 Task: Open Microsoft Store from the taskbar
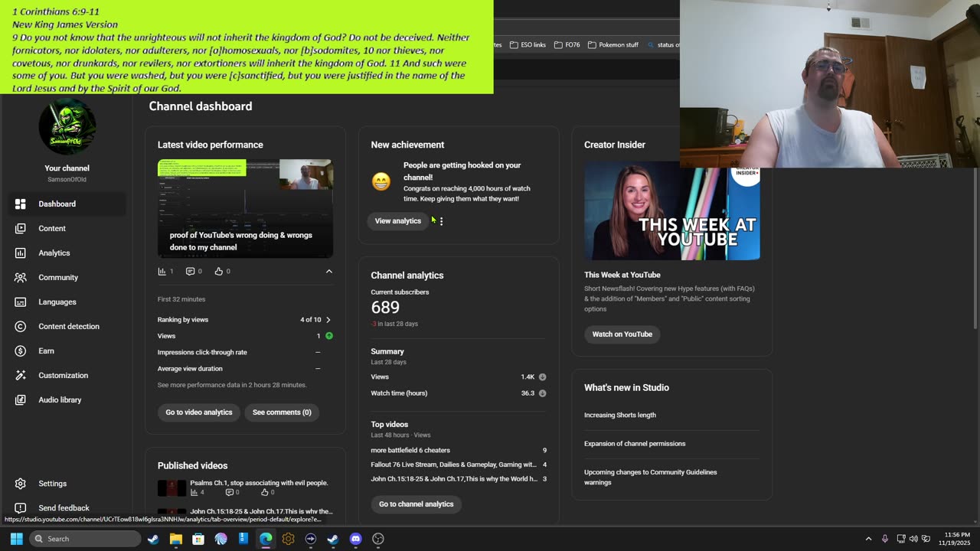(x=198, y=539)
